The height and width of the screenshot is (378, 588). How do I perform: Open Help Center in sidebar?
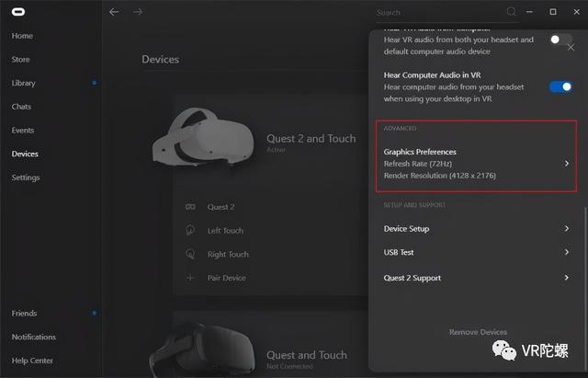pos(32,361)
